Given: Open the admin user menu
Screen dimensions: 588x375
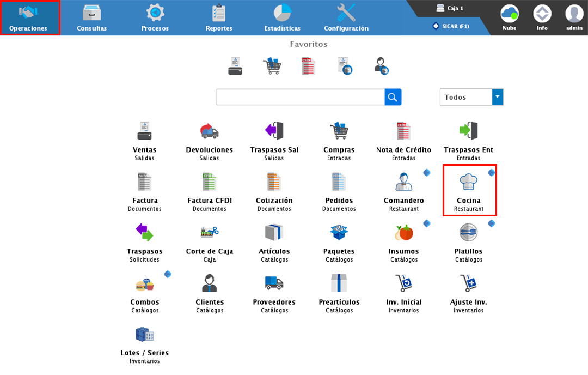Looking at the screenshot, I should click(574, 17).
